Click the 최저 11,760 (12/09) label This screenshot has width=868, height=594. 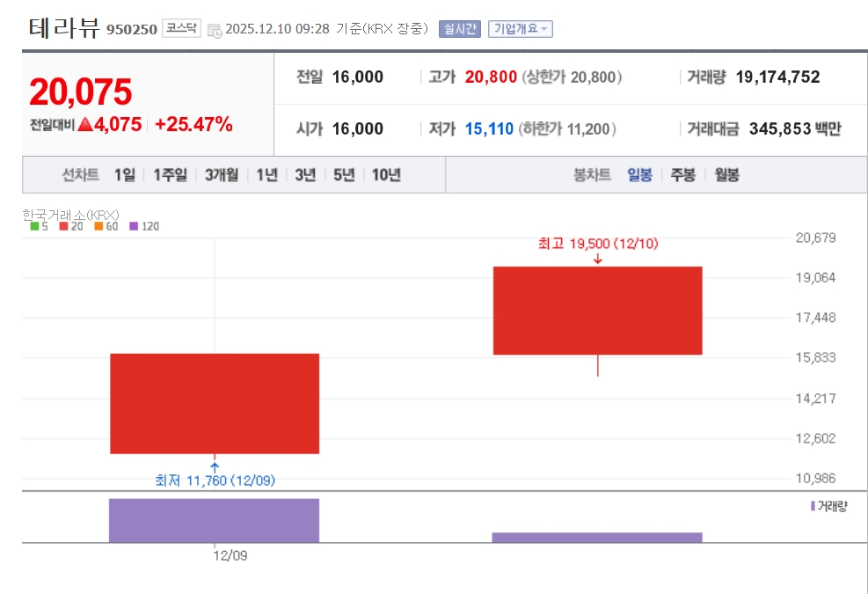(x=215, y=480)
